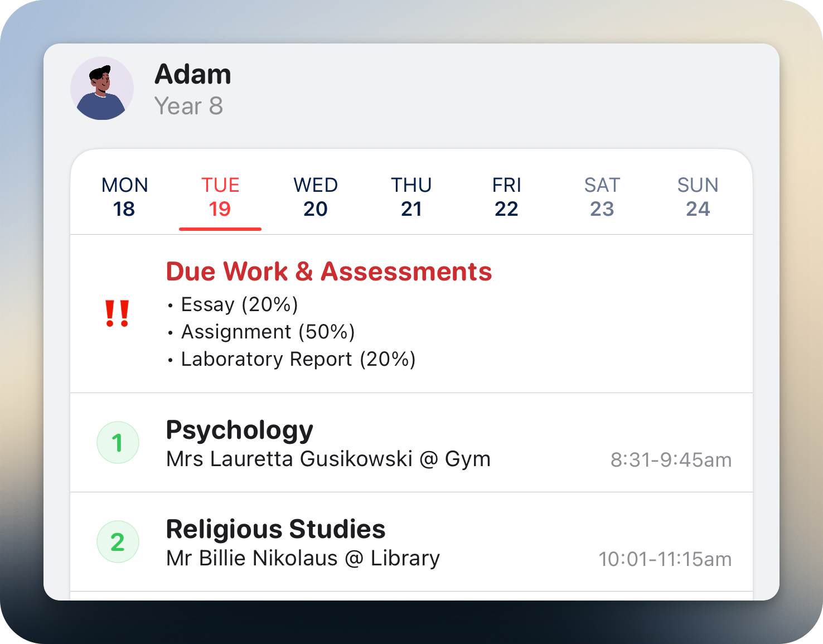The image size is (823, 644).
Task: Switch to Wednesday 20
Action: tap(316, 197)
